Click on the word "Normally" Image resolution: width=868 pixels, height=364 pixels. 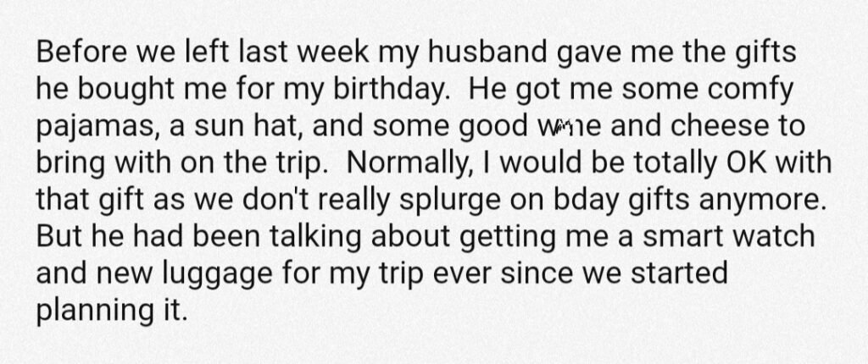pos(407,163)
